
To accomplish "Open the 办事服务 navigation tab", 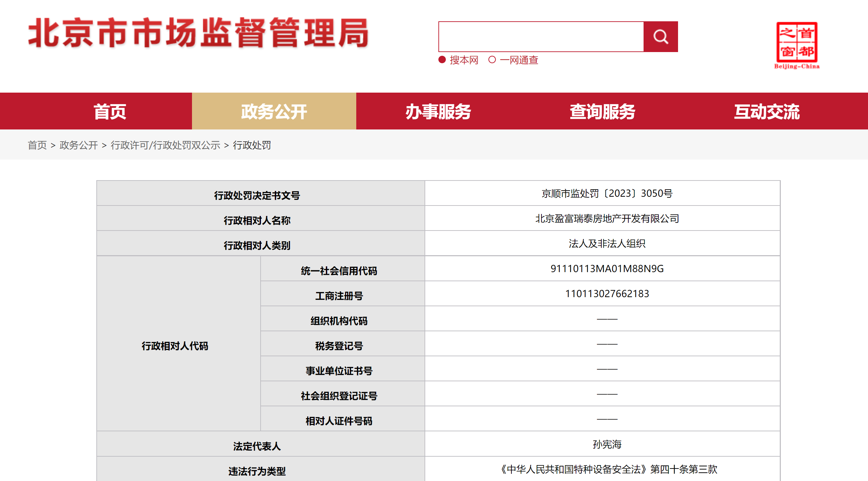I will [x=438, y=111].
